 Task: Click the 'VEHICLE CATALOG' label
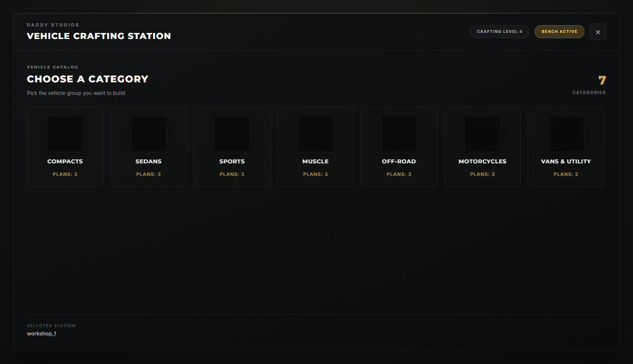[52, 67]
